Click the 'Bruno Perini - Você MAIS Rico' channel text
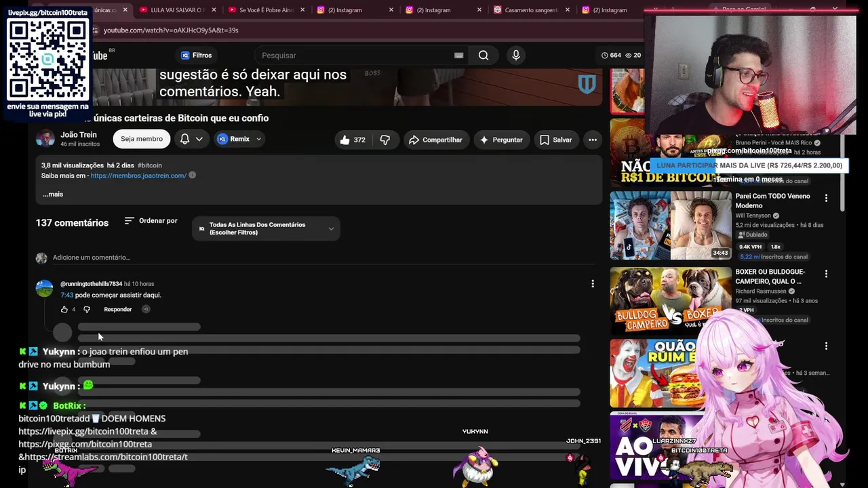This screenshot has width=868, height=488. coord(774,143)
